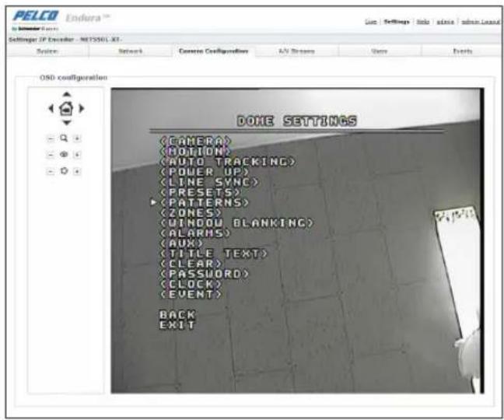Screen dimensions: 504x420
Task: Click the admin Logout link
Action: pos(481,22)
